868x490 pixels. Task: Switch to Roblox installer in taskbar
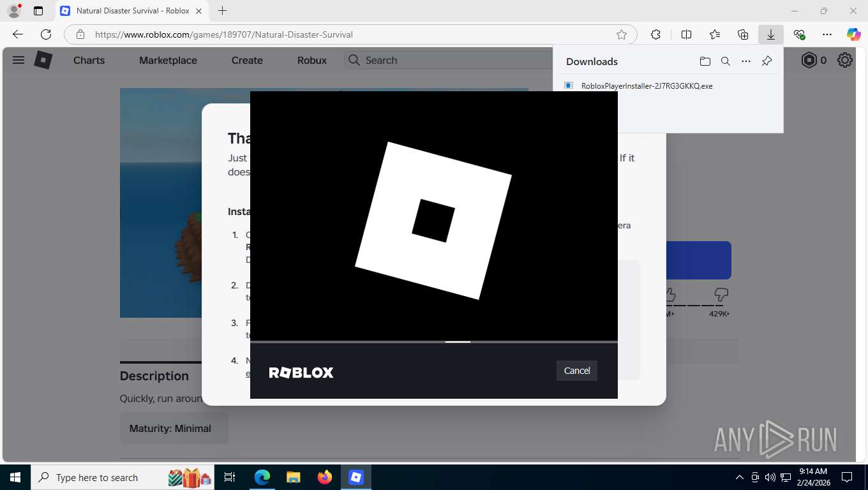(x=356, y=477)
